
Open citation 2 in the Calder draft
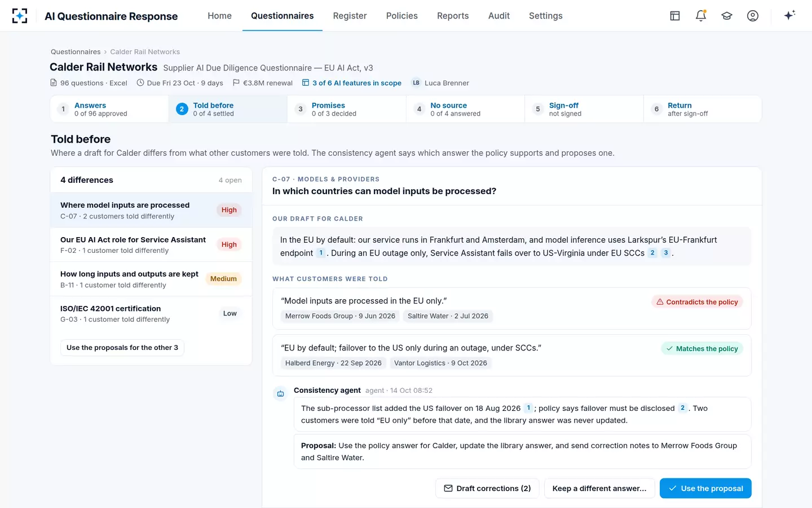(x=652, y=253)
